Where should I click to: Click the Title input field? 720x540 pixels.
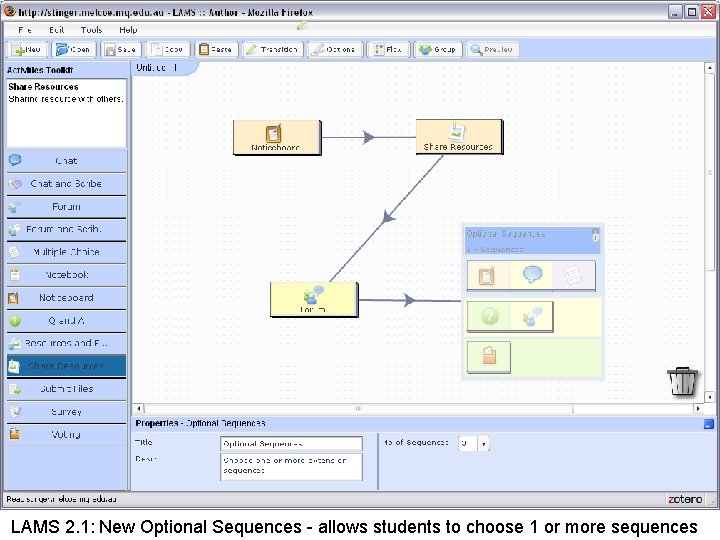click(291, 444)
